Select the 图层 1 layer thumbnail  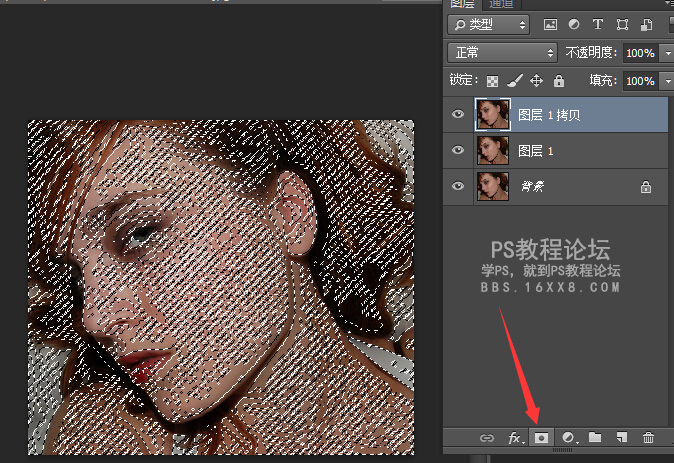[x=494, y=150]
